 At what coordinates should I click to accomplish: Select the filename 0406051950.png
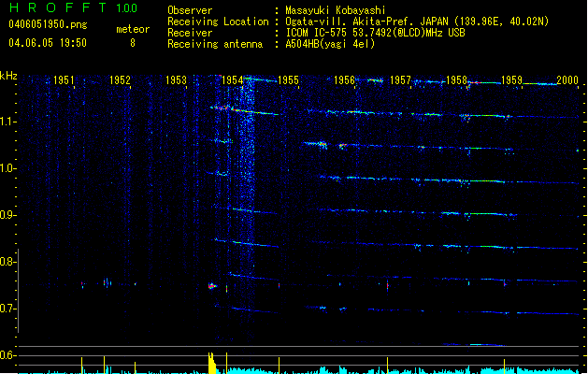click(48, 24)
